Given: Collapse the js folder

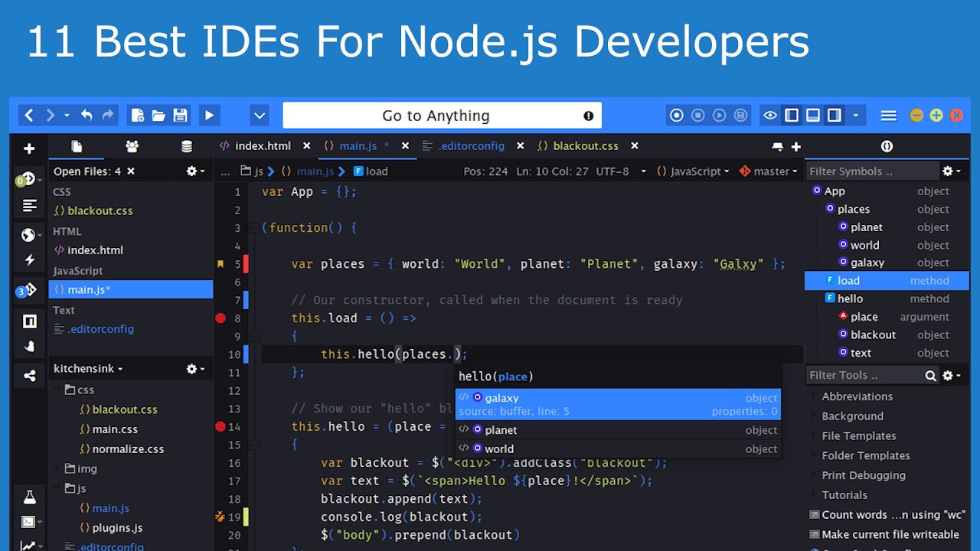Looking at the screenshot, I should (57, 488).
